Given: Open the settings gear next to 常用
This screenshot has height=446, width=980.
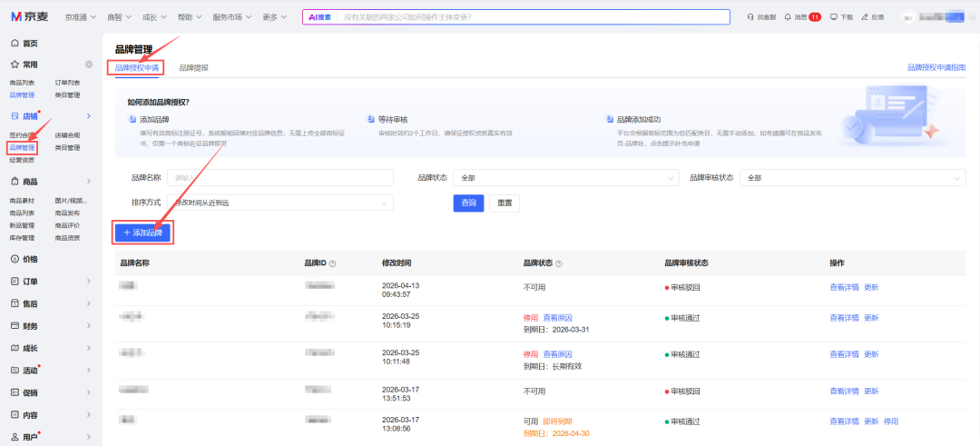Looking at the screenshot, I should pyautogui.click(x=89, y=64).
